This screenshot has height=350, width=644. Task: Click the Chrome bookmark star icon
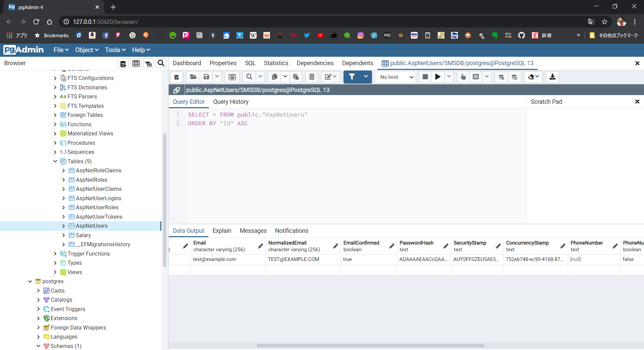point(604,22)
